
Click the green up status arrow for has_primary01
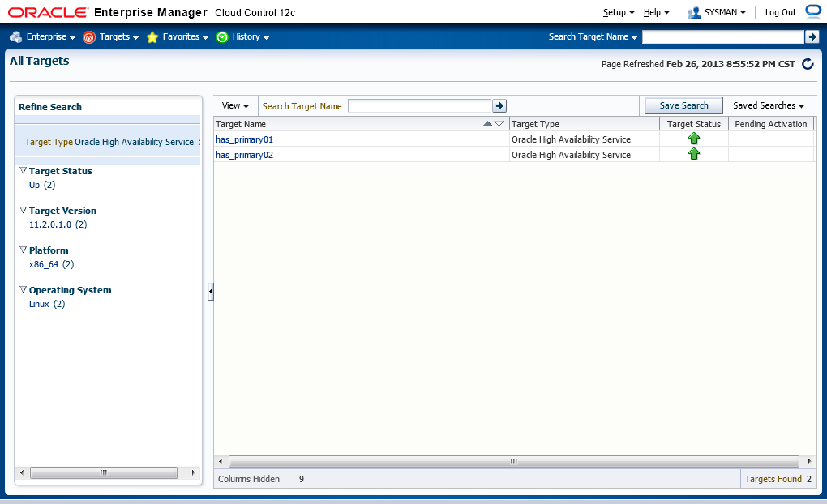(693, 139)
